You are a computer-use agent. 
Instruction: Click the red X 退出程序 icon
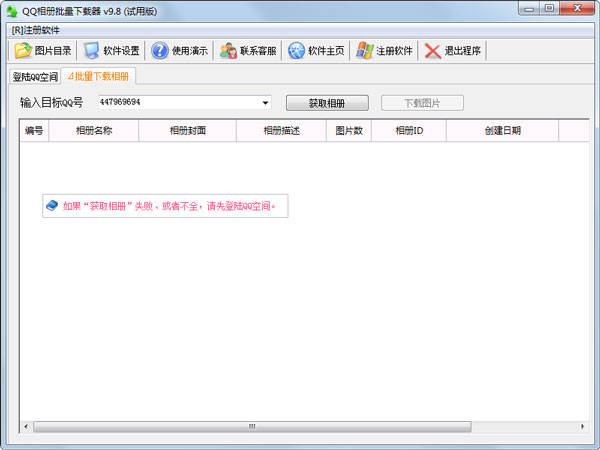433,51
